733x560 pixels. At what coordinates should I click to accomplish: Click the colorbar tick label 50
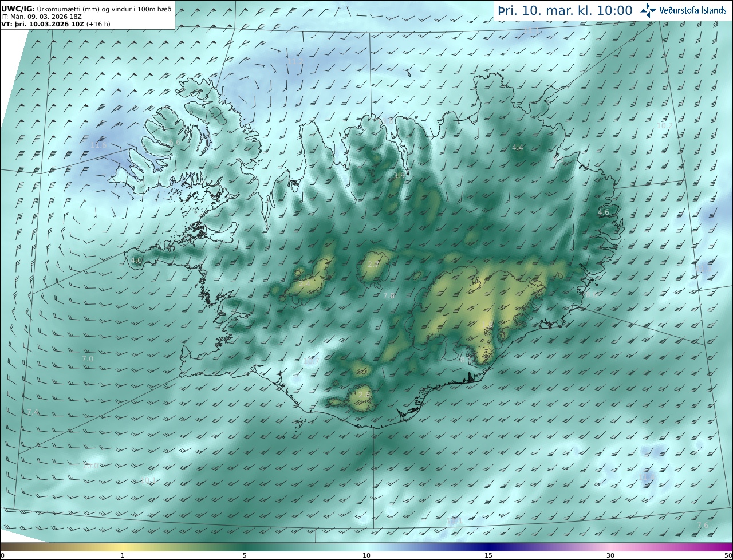click(728, 555)
